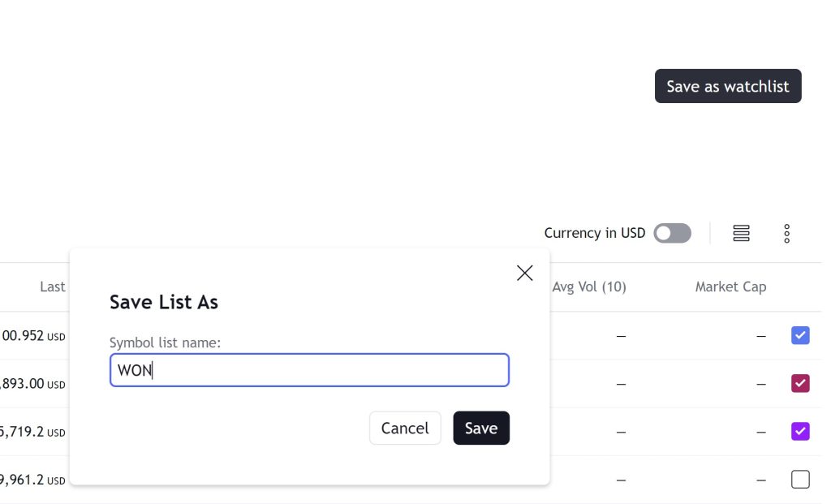Uncheck the blue checkbox in first row
The width and height of the screenshot is (831, 504).
click(x=800, y=335)
